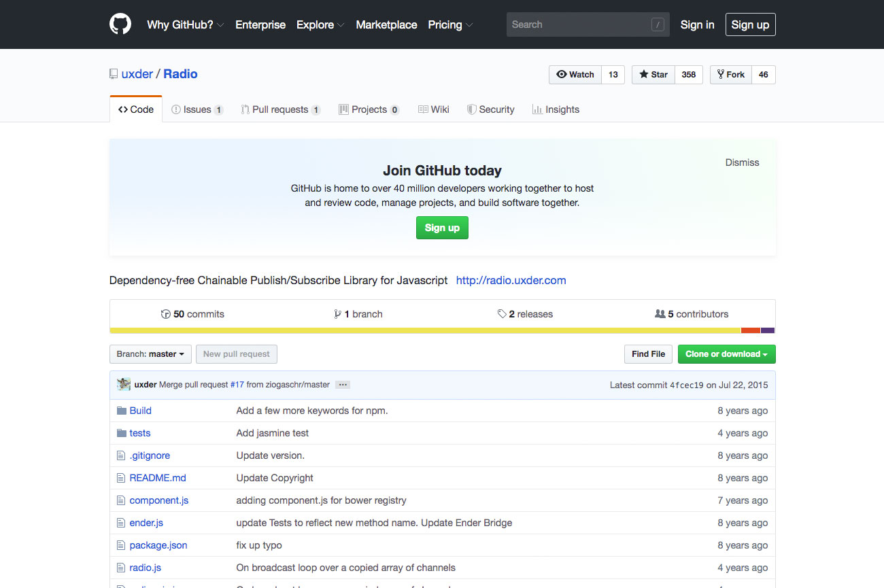Open the radio.uxder.com link
Image resolution: width=884 pixels, height=588 pixels.
511,280
